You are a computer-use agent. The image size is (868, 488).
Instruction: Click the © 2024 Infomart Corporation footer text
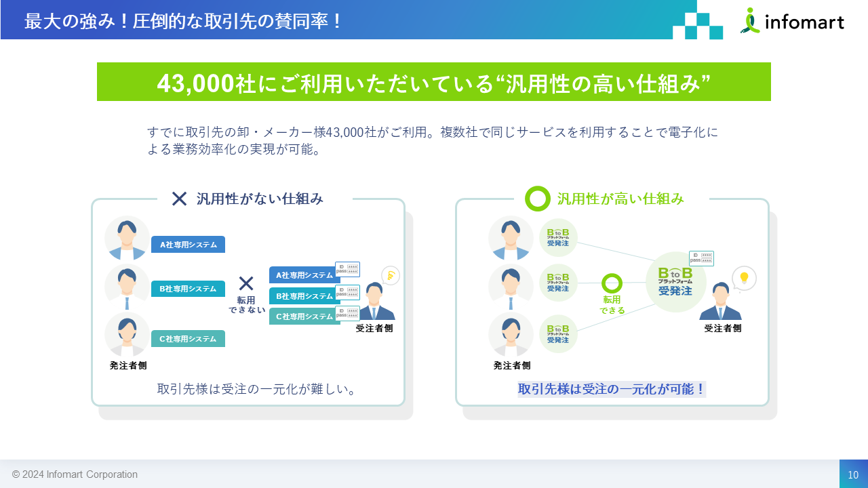(x=75, y=474)
